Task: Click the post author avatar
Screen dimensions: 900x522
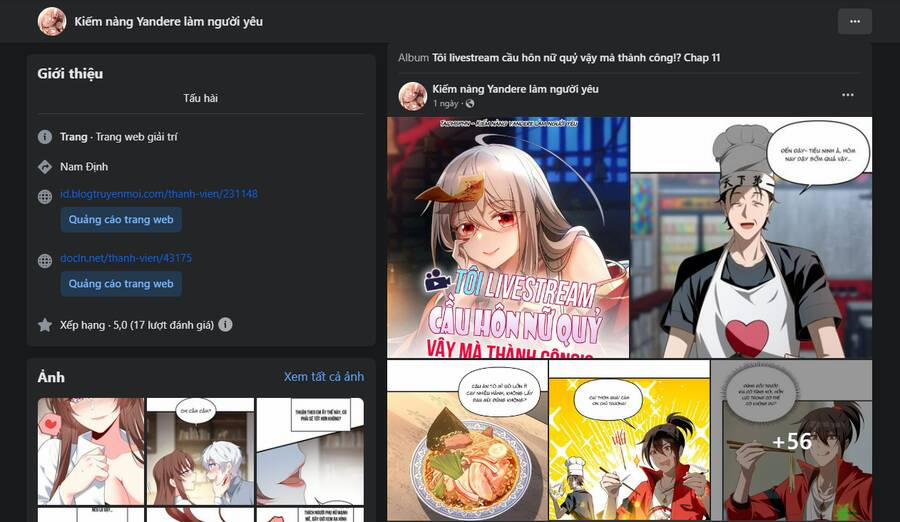Action: (x=413, y=95)
